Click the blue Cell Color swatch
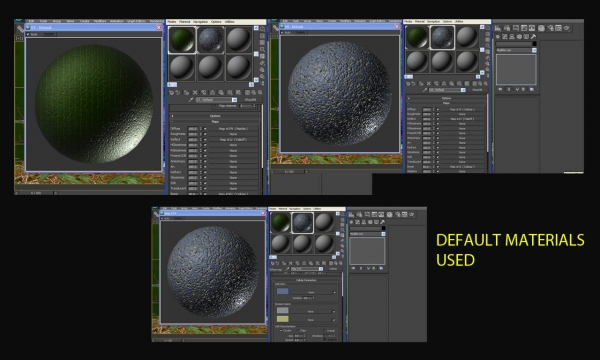The width and height of the screenshot is (600, 360). click(282, 292)
